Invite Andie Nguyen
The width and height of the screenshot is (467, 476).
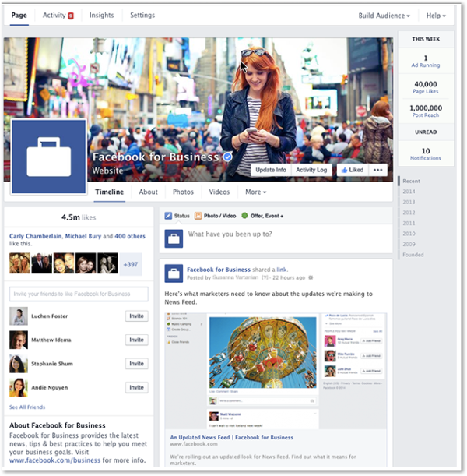[x=137, y=388]
